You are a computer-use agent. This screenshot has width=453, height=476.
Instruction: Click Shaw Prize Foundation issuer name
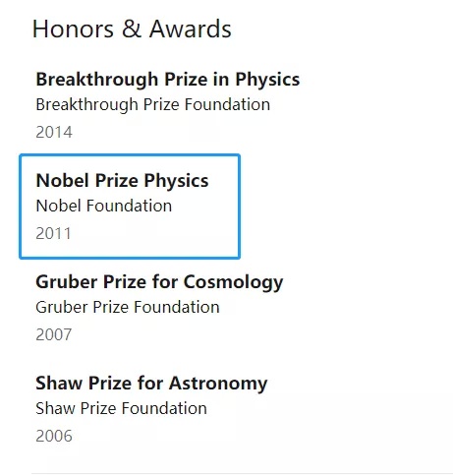121,409
